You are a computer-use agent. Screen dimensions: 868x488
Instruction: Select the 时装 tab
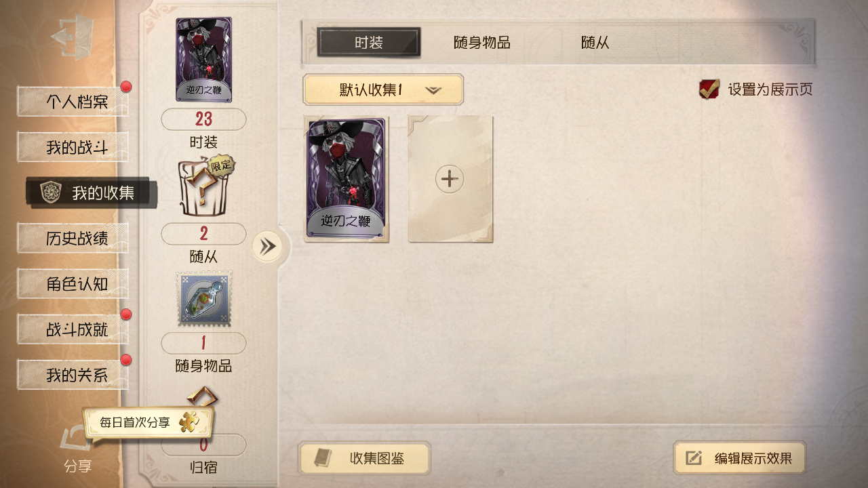[369, 43]
